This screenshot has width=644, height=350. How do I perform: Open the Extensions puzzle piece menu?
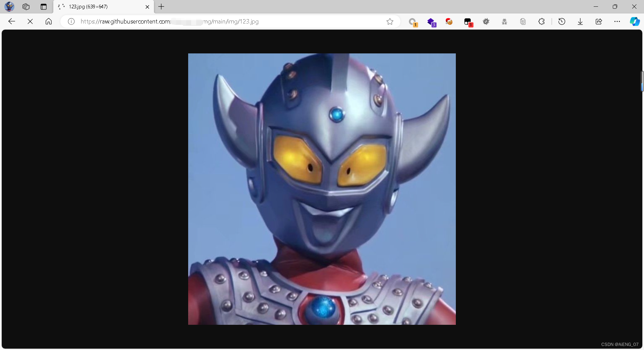[541, 21]
